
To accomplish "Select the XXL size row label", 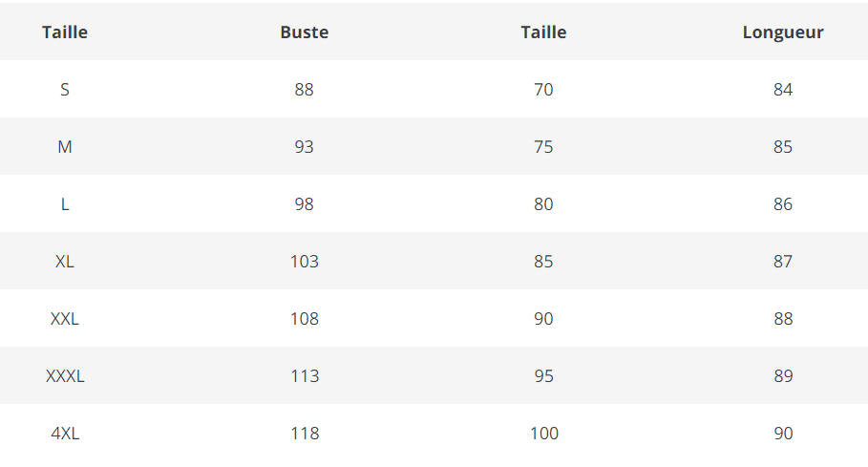I will [65, 319].
